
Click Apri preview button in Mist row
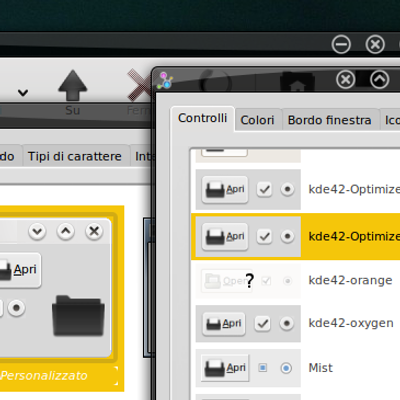225,368
